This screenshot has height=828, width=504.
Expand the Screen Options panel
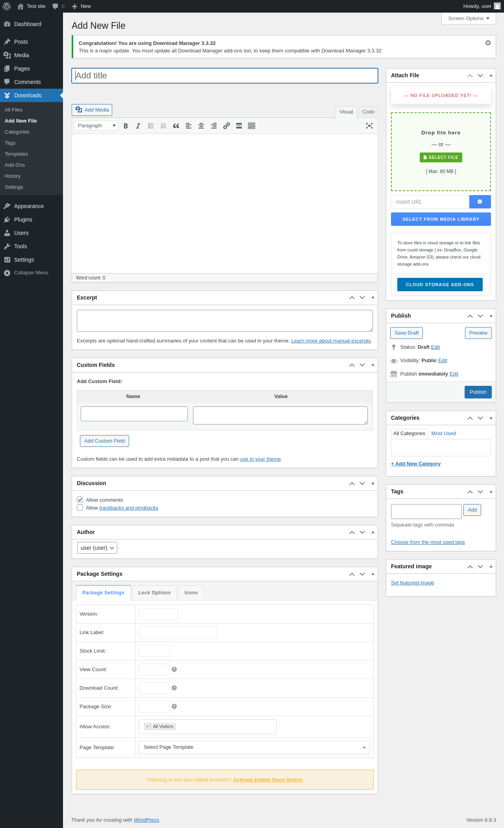point(469,19)
